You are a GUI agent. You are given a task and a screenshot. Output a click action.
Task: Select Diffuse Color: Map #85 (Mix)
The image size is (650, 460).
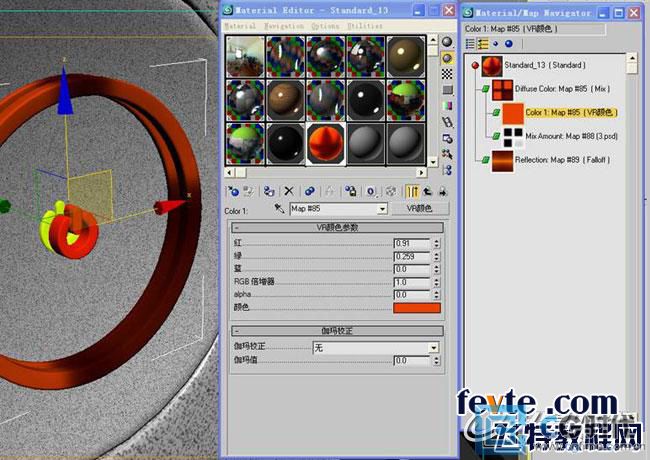coord(563,89)
